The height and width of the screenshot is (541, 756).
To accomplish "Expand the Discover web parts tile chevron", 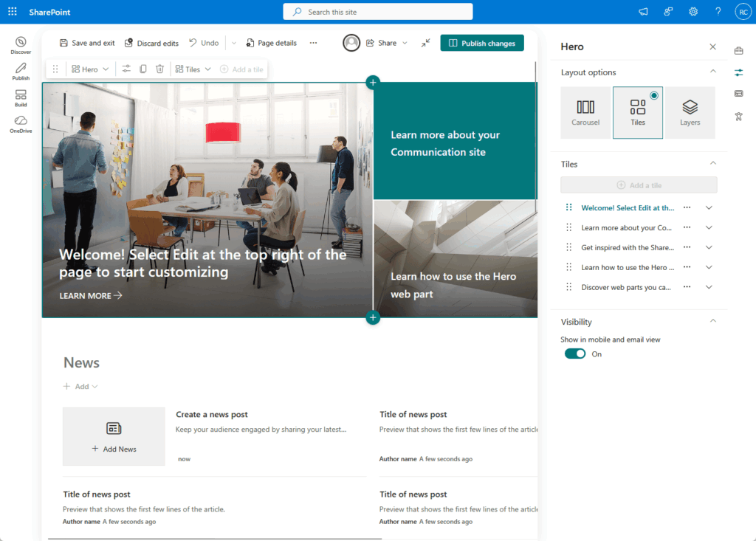I will (x=709, y=287).
